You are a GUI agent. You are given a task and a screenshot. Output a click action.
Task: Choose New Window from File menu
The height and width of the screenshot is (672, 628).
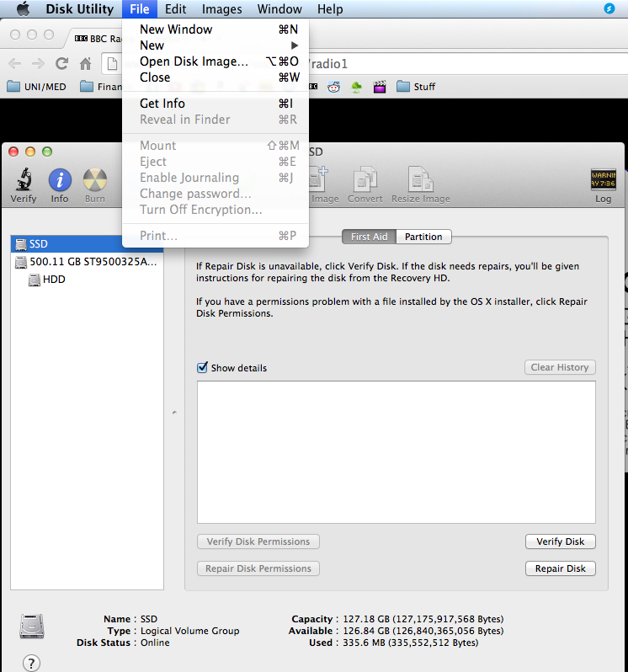[x=216, y=29]
